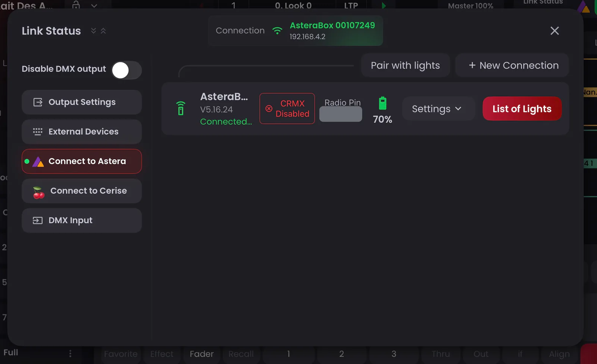Click the '70%' battery level text

click(x=382, y=119)
